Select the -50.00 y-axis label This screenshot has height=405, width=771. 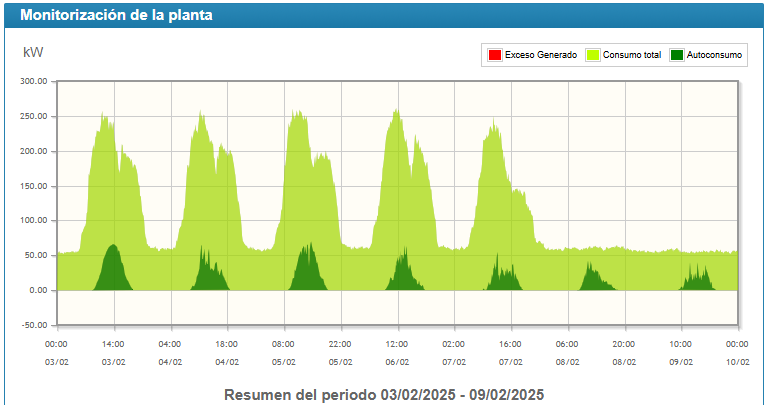(x=35, y=326)
